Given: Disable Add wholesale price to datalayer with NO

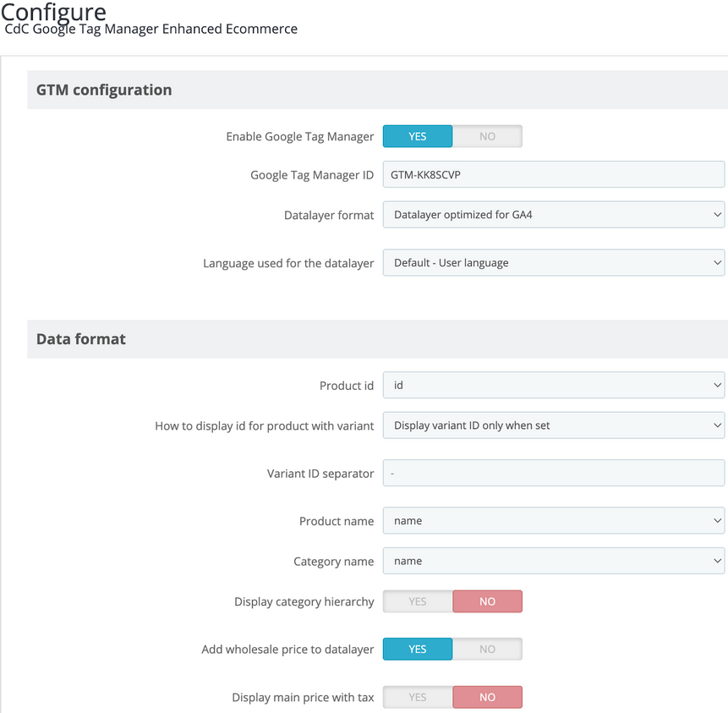Looking at the screenshot, I should (x=487, y=650).
